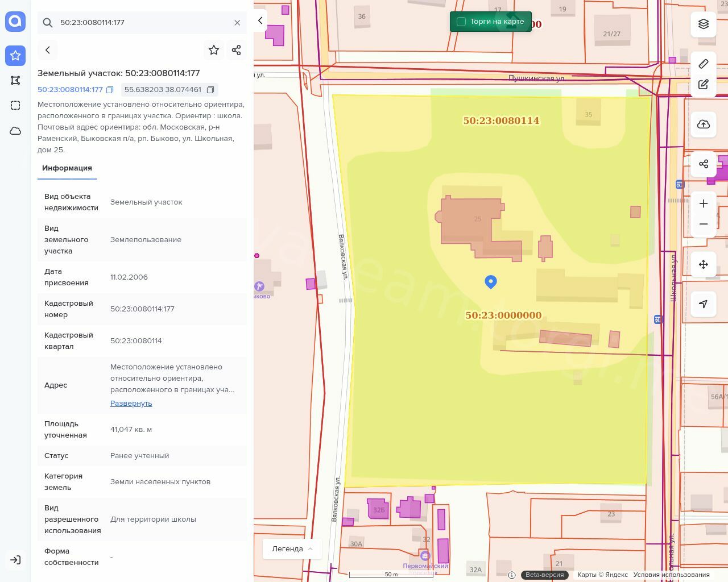Activate the my location arrow button
Image resolution: width=728 pixels, height=582 pixels.
pos(704,304)
